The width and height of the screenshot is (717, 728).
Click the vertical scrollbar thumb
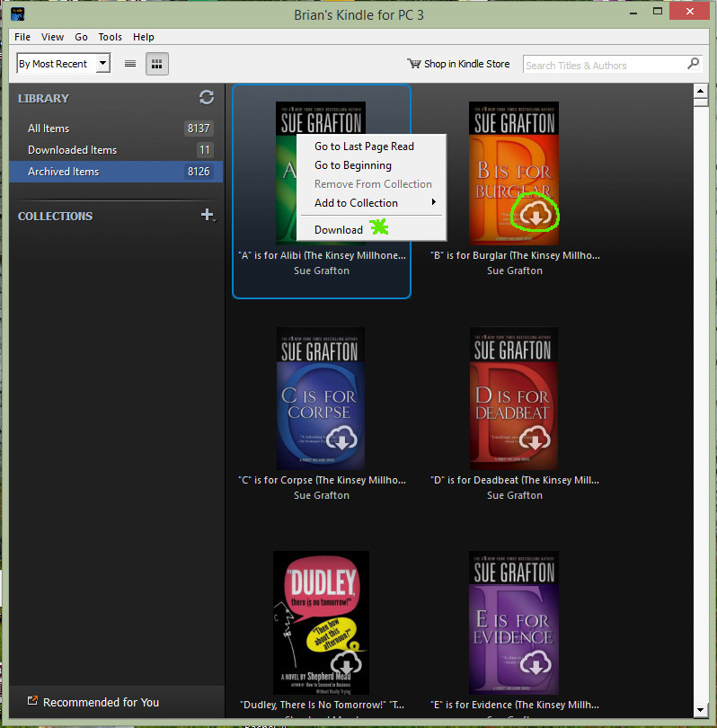(x=700, y=102)
